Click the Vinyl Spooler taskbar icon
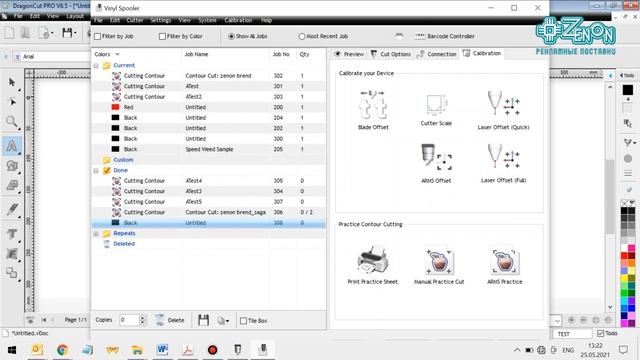The image size is (640, 360). tap(262, 350)
